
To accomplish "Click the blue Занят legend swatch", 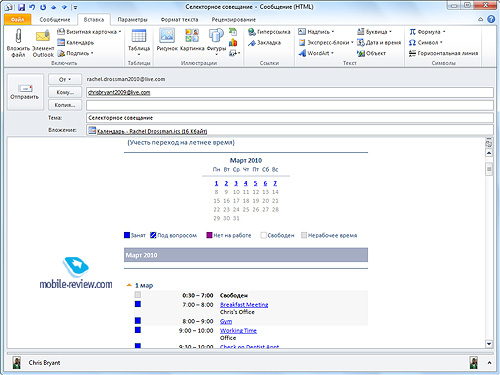I will pos(127,235).
